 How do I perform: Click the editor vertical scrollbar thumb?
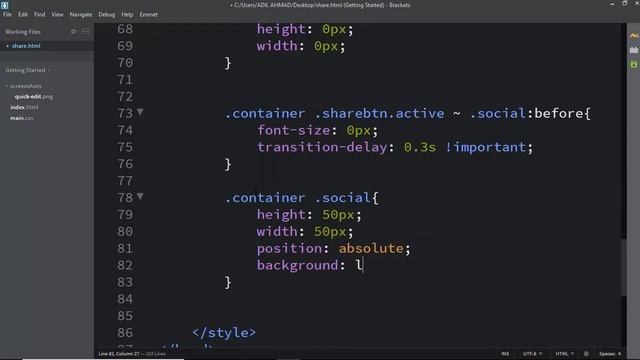tap(624, 267)
